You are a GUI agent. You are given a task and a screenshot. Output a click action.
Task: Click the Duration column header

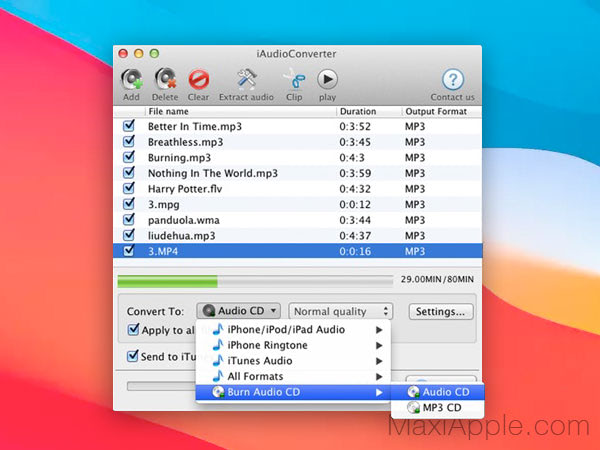(369, 111)
